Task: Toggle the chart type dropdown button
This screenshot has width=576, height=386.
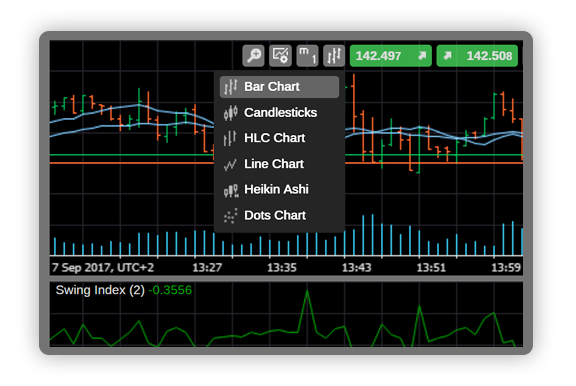Action: (334, 56)
